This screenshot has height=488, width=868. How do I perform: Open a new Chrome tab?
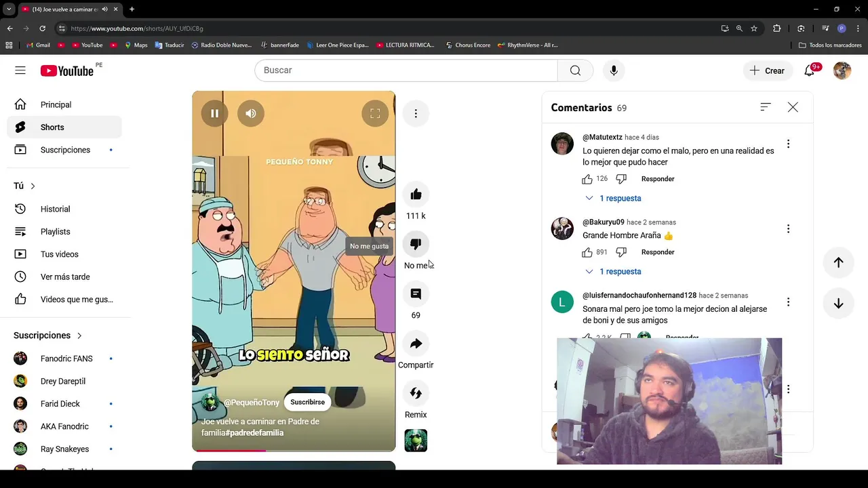[x=132, y=9]
